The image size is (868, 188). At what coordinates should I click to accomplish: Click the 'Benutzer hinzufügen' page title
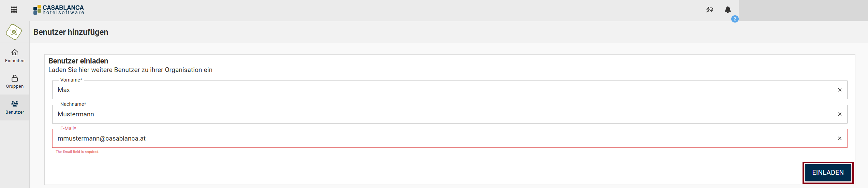pyautogui.click(x=71, y=32)
